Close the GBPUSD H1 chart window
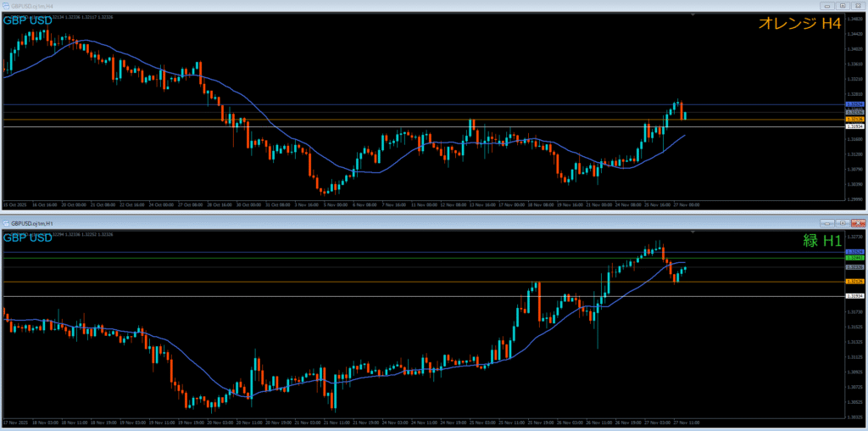 (x=858, y=223)
